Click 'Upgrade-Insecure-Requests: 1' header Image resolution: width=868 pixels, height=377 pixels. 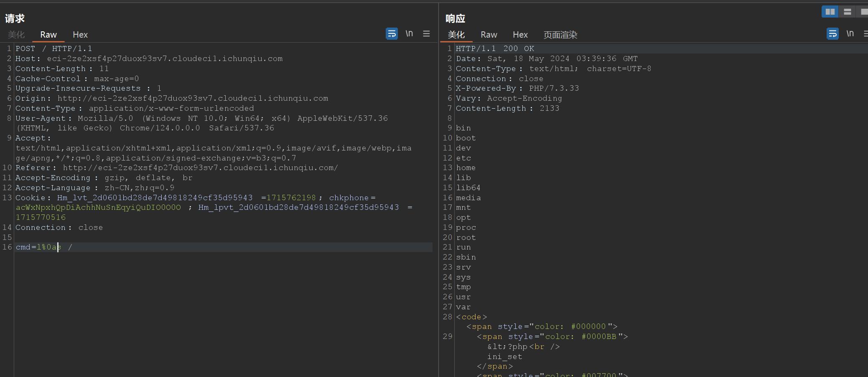[88, 88]
